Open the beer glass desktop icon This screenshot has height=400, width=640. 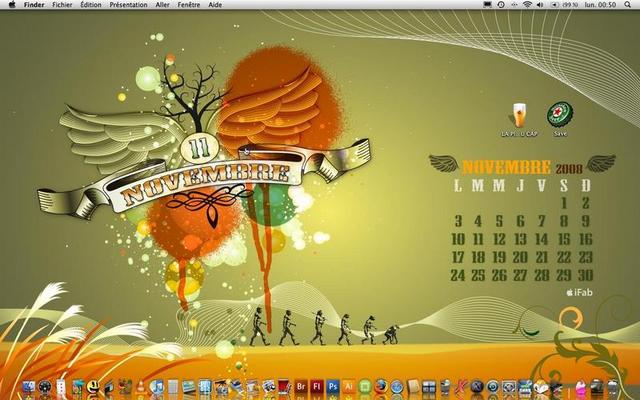tap(517, 116)
